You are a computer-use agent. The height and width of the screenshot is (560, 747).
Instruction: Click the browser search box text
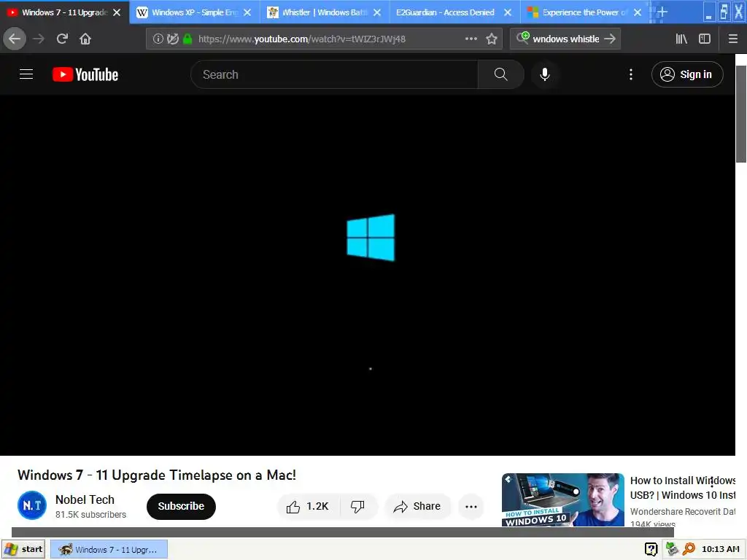566,39
